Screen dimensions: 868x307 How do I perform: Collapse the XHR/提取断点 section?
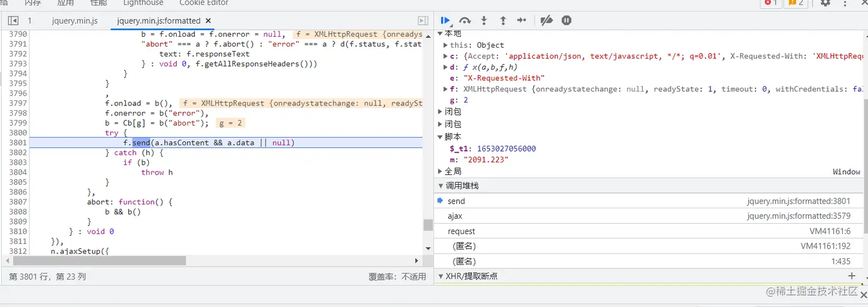coord(441,276)
